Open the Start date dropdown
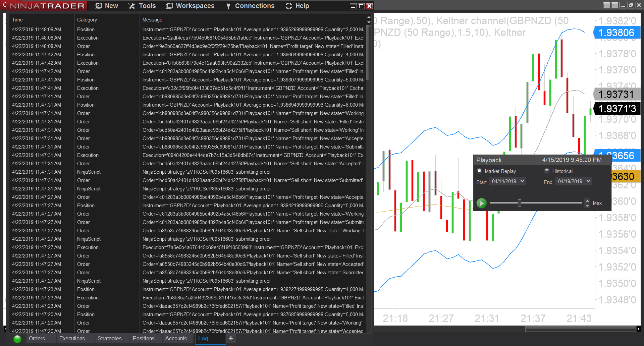 tap(508, 181)
